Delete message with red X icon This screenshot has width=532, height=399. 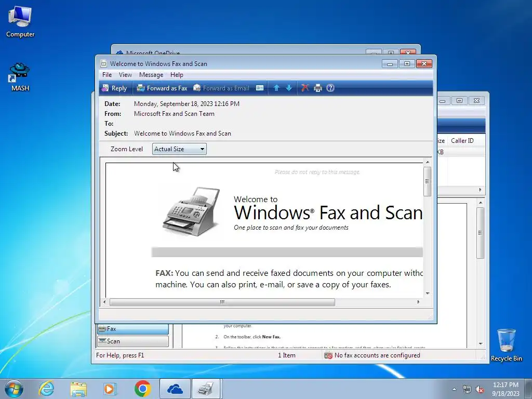305,88
